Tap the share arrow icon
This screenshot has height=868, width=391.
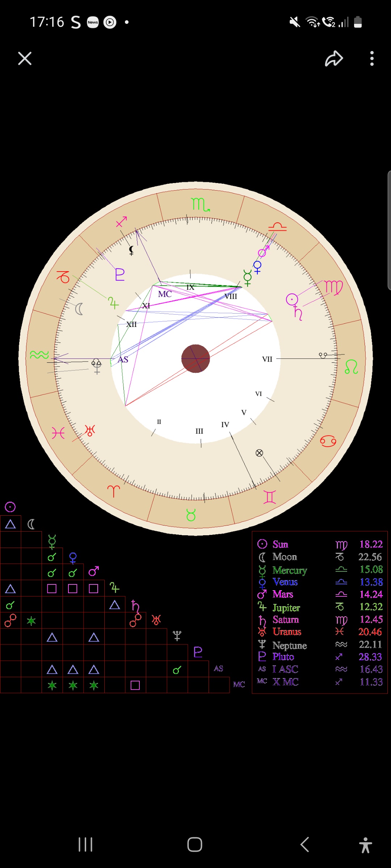[334, 59]
